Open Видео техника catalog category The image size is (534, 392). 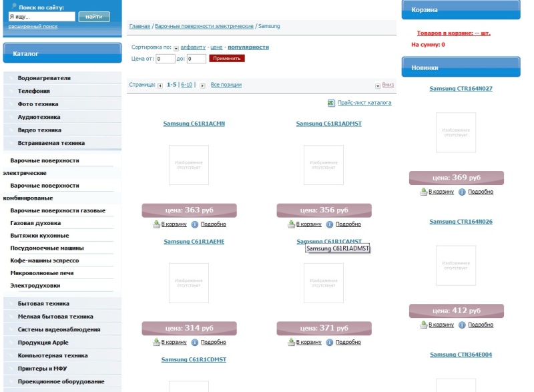(x=62, y=130)
